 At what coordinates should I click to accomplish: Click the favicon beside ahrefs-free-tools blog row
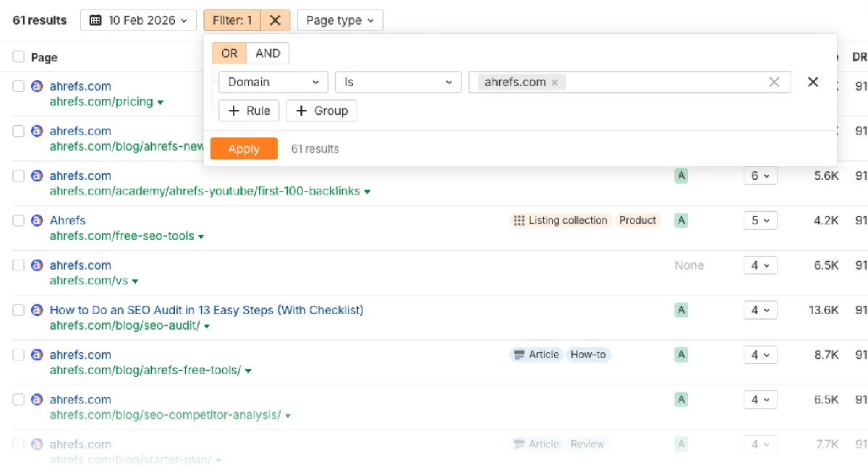pos(37,355)
